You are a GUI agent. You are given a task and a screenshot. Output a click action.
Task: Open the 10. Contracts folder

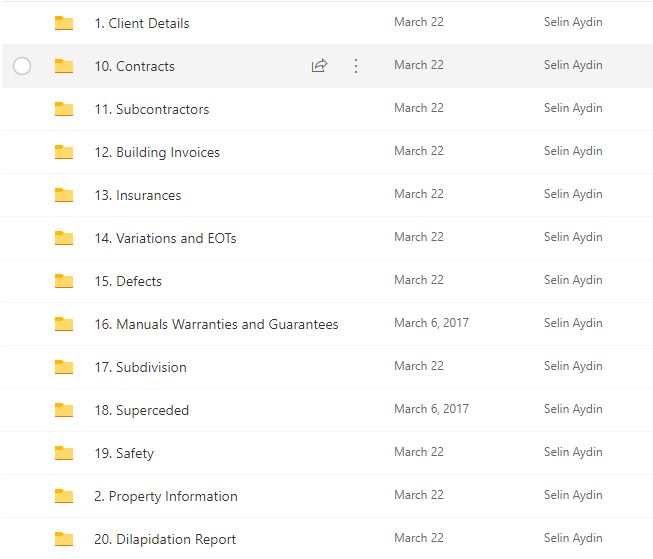(134, 66)
